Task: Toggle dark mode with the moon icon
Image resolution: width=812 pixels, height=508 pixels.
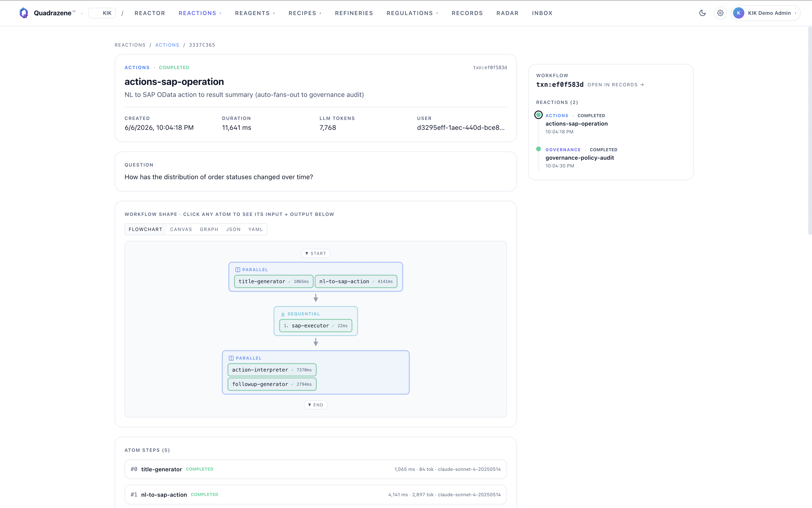Action: 702,13
